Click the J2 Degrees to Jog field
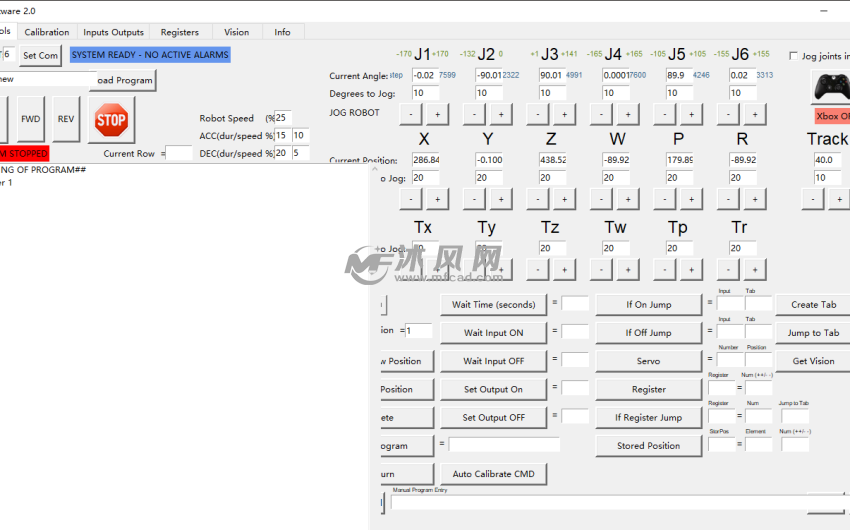The height and width of the screenshot is (530, 850). (488, 93)
